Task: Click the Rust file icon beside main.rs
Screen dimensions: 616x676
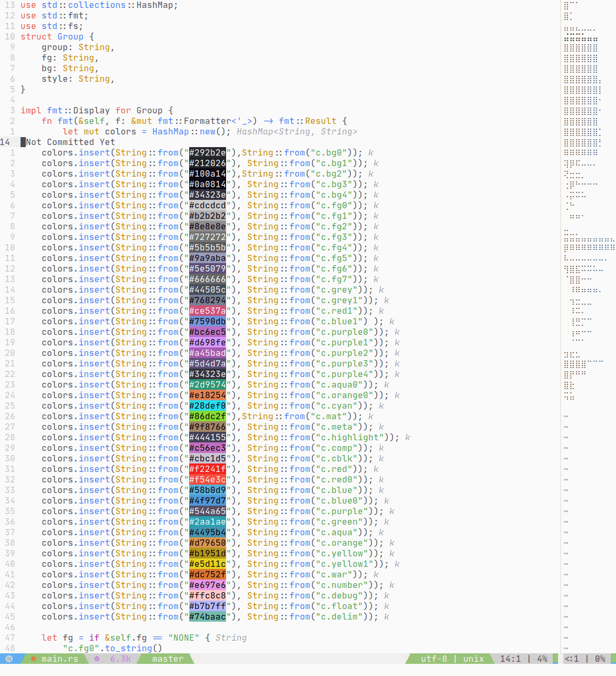Action: click(34, 659)
